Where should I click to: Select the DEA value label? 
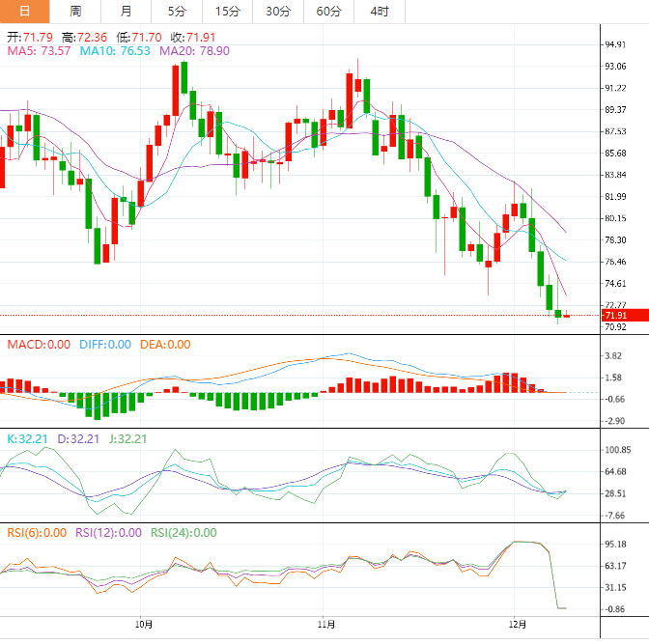(x=165, y=345)
